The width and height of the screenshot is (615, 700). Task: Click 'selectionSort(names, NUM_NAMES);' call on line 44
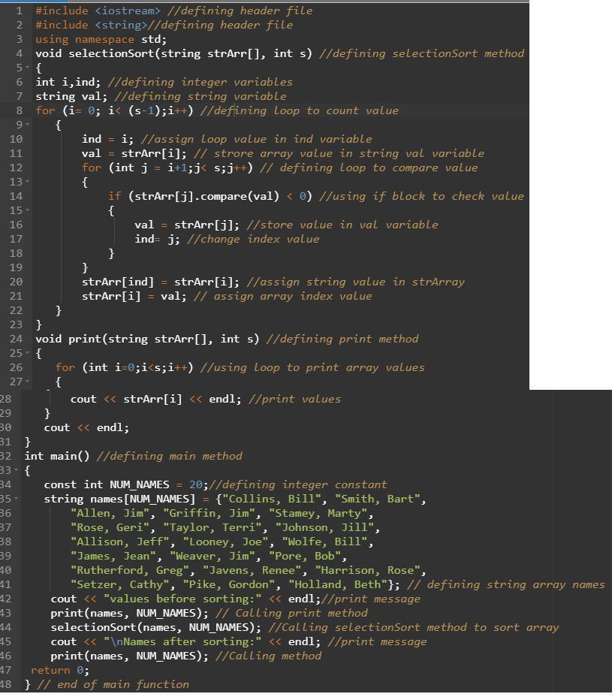(155, 628)
